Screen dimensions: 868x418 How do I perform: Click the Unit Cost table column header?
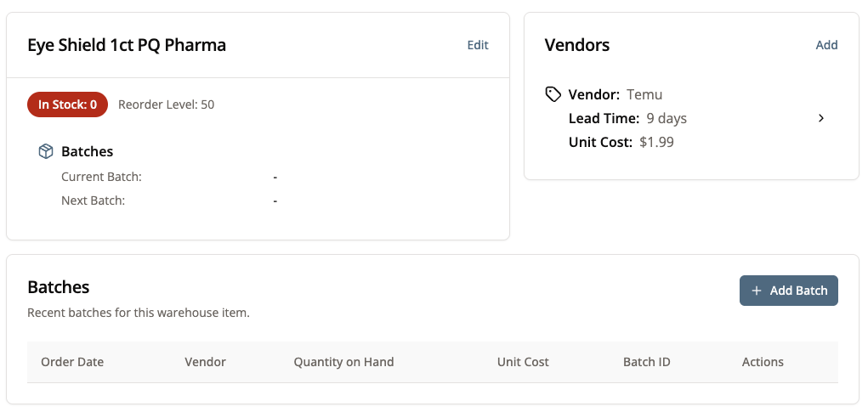(523, 362)
